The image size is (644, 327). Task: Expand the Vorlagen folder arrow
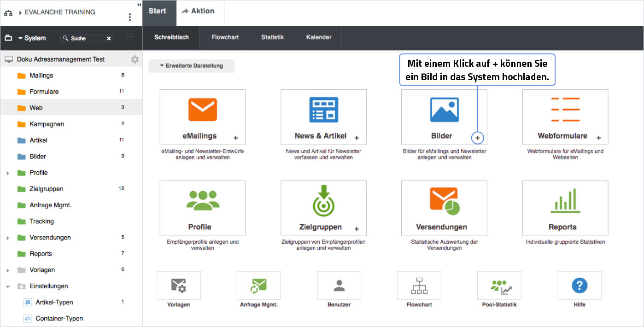(7, 270)
